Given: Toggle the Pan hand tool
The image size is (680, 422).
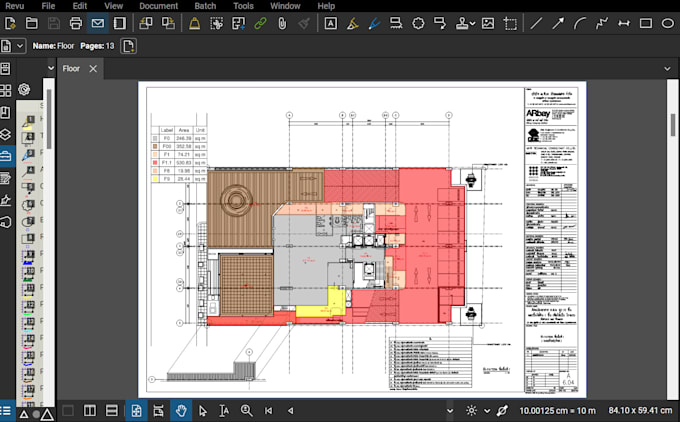Looking at the screenshot, I should pyautogui.click(x=181, y=410).
